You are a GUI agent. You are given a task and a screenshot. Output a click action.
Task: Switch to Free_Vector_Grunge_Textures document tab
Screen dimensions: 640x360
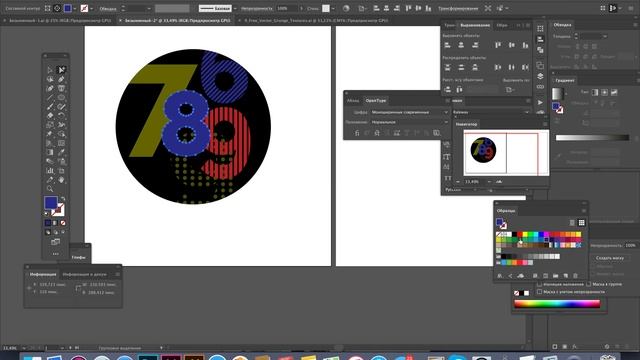[x=316, y=20]
